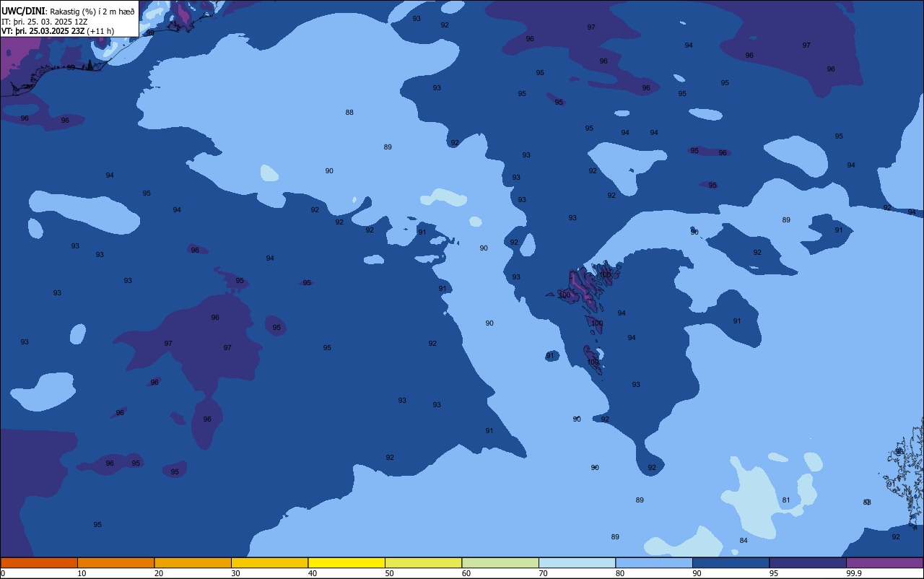This screenshot has height=579, width=924.
Task: Pick the light blue 80–90 legend swatch
Action: tap(654, 562)
